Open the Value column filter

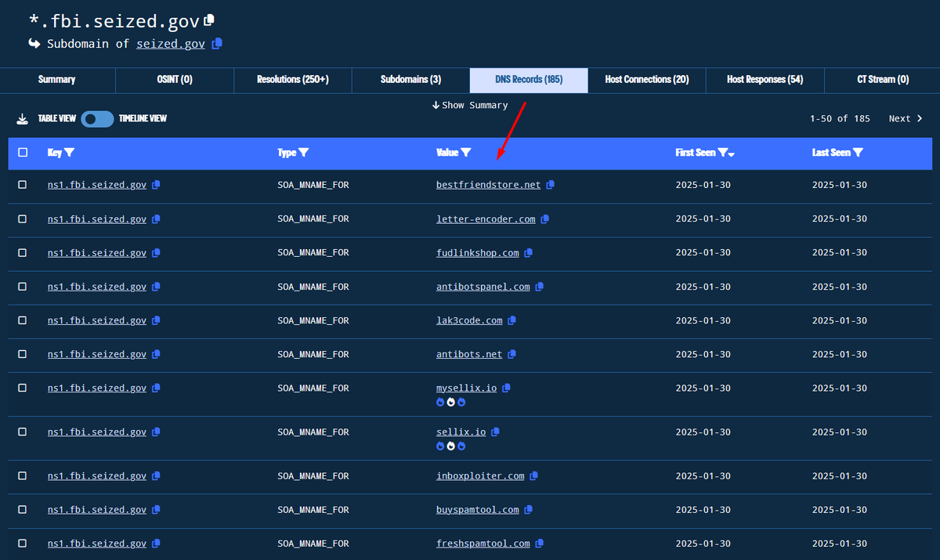(x=466, y=153)
